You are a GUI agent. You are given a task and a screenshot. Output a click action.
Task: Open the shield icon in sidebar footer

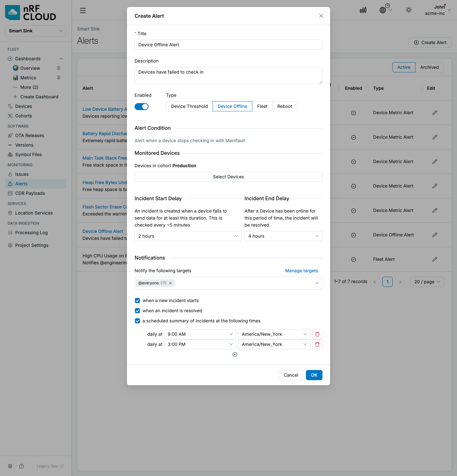(x=10, y=466)
